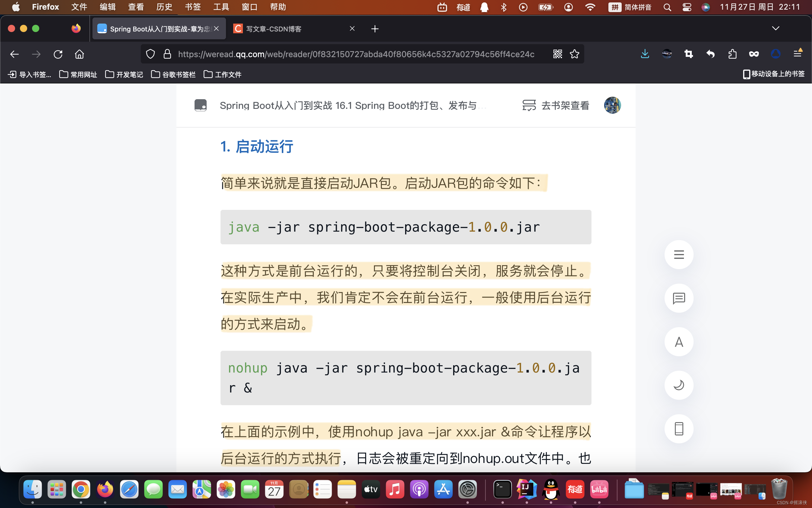Open the 编辑 menu
Image resolution: width=812 pixels, height=508 pixels.
(108, 7)
